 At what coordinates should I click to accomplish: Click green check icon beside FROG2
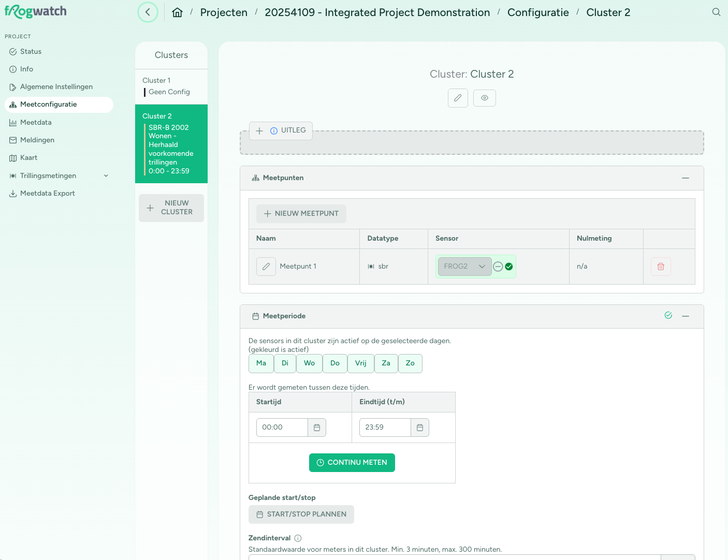click(x=509, y=267)
